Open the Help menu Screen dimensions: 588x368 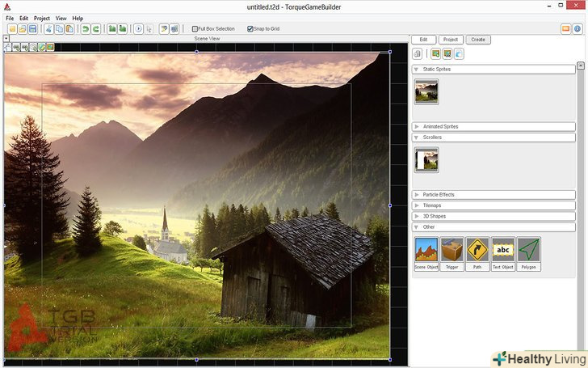coord(78,18)
